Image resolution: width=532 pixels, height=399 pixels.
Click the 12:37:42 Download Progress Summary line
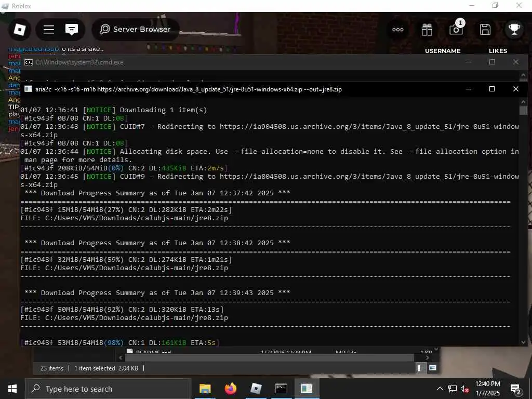pos(157,193)
